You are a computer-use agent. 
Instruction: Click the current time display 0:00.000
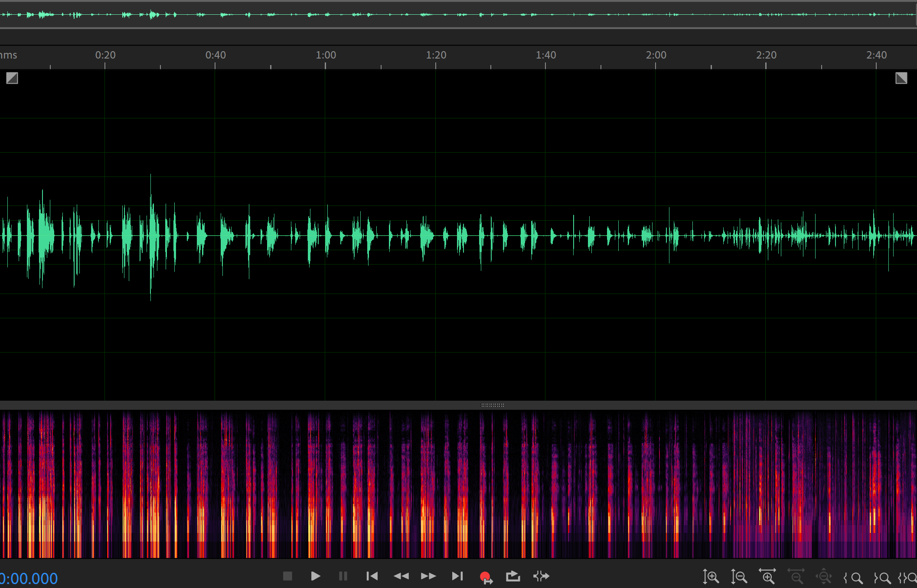click(29, 578)
